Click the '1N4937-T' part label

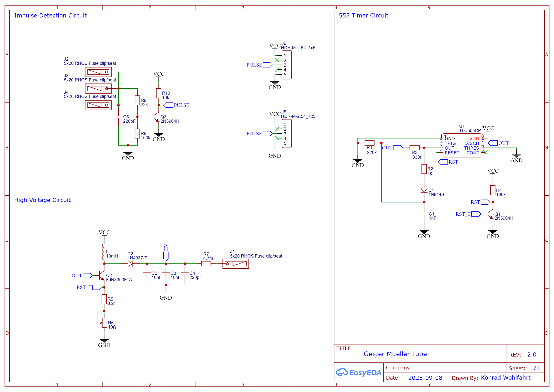[137, 258]
